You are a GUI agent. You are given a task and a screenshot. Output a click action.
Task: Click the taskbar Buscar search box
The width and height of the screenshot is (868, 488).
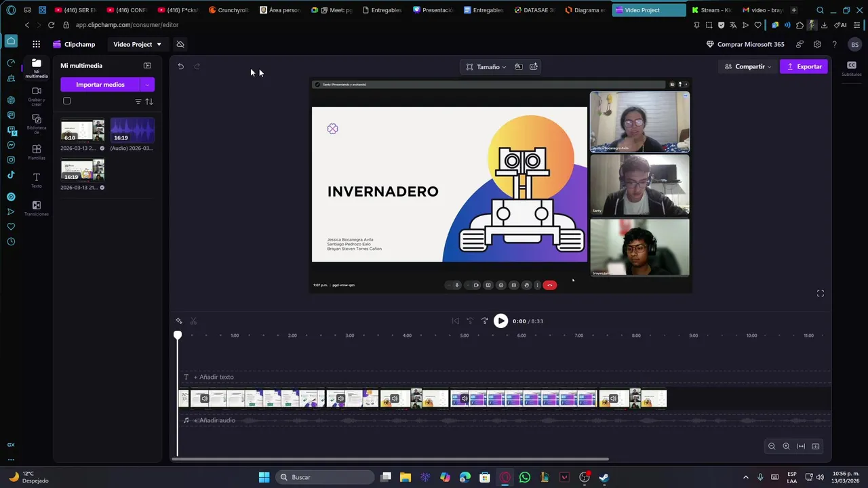point(325,477)
